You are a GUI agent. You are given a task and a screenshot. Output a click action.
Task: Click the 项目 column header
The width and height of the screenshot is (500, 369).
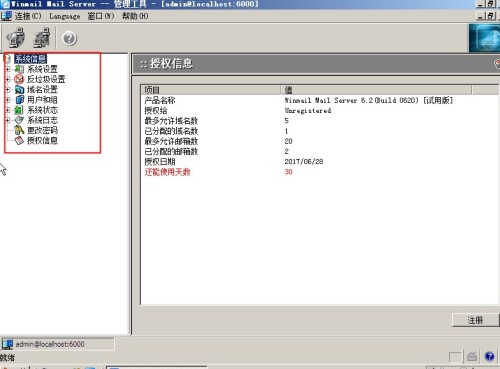point(211,90)
